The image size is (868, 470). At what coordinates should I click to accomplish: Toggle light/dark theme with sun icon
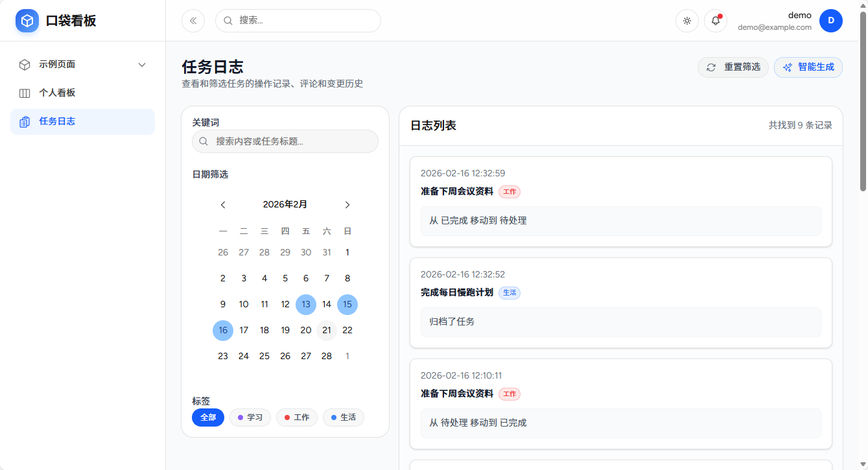(686, 20)
